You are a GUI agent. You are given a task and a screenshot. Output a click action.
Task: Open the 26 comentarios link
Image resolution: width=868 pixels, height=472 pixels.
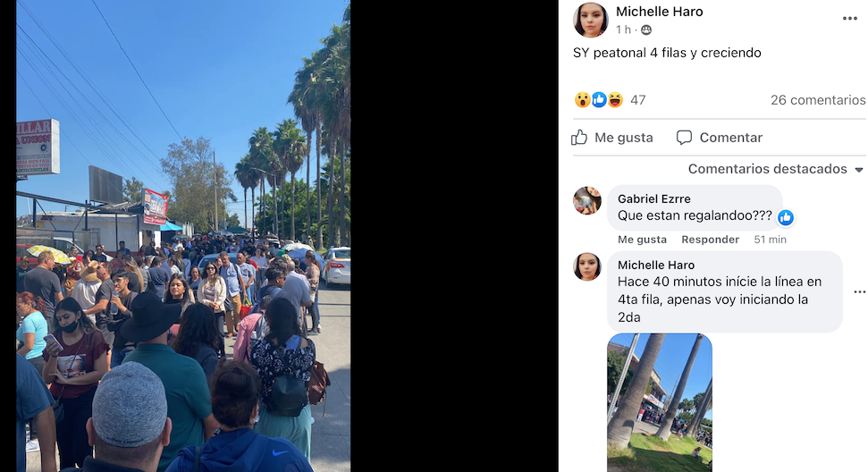[818, 100]
